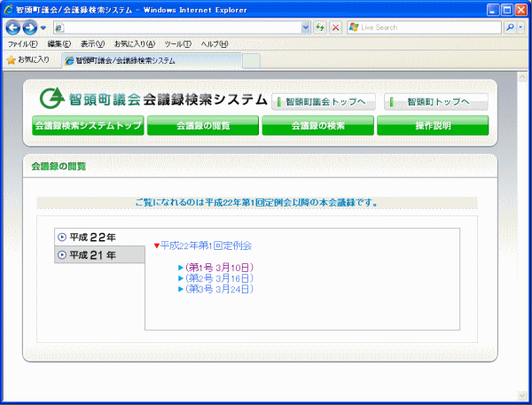Click the scrollbar up arrow
Image resolution: width=532 pixels, height=405 pixels.
[522, 77]
